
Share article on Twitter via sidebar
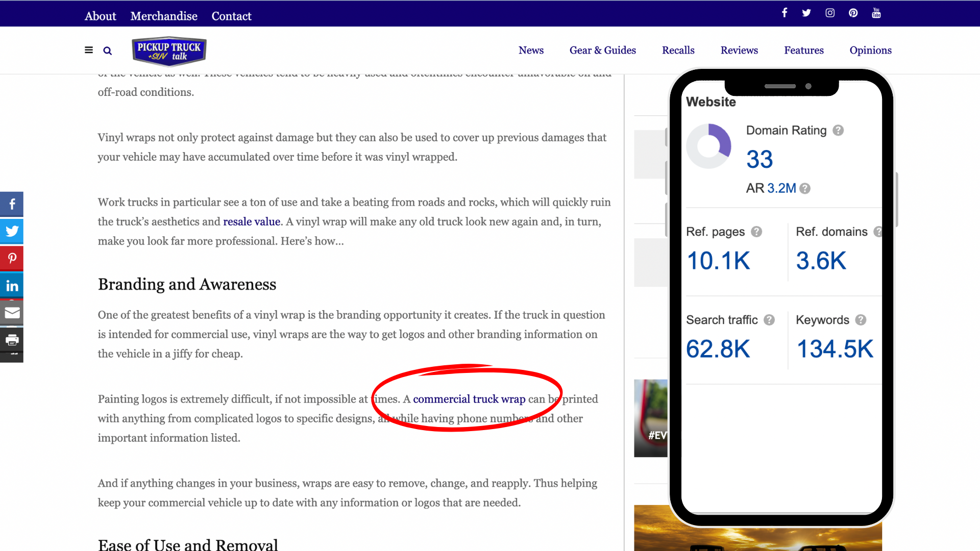(x=12, y=231)
